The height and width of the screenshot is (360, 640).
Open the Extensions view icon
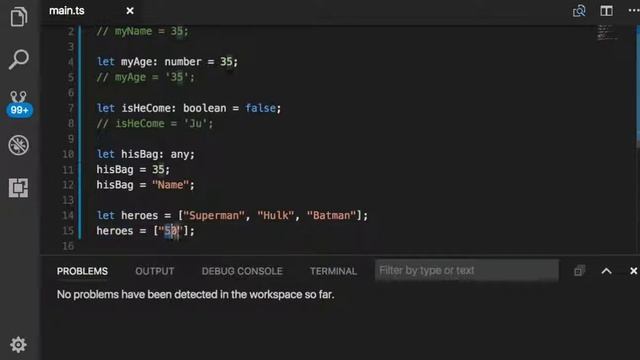(19, 188)
